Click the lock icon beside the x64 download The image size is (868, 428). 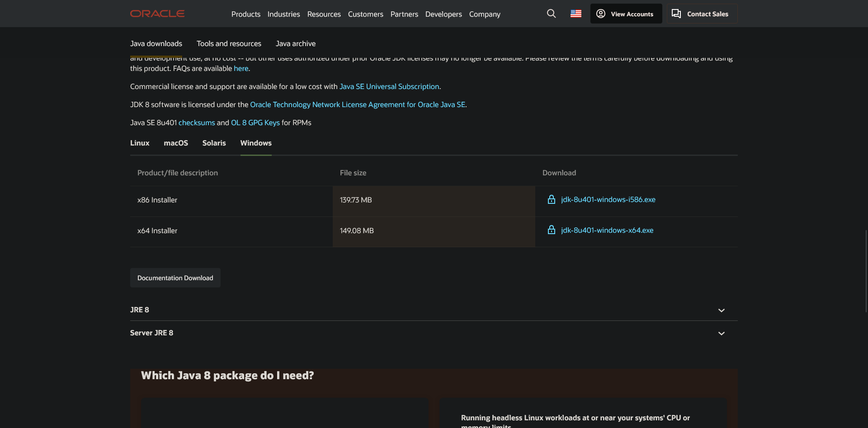pos(551,230)
